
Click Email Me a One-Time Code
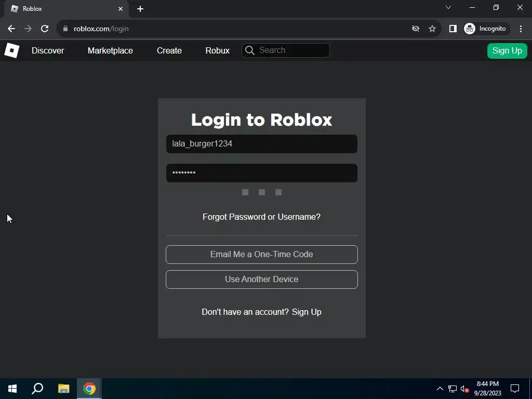point(262,255)
